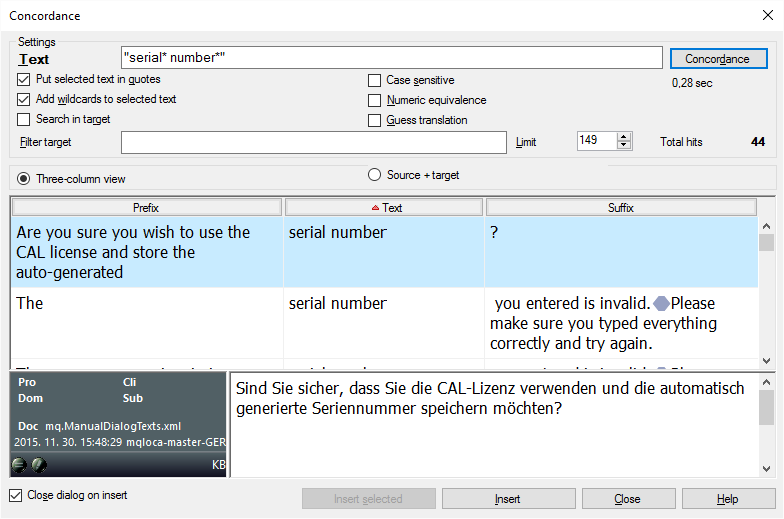Close the Concordance dialog with the X
784x519 pixels.
pos(768,15)
